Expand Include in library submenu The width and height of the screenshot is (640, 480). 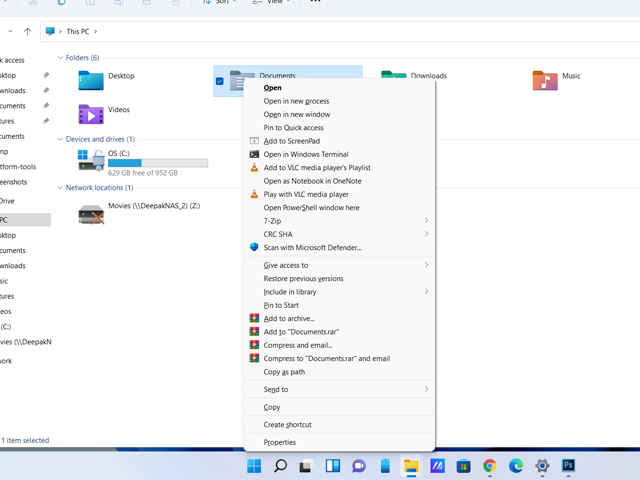(426, 291)
